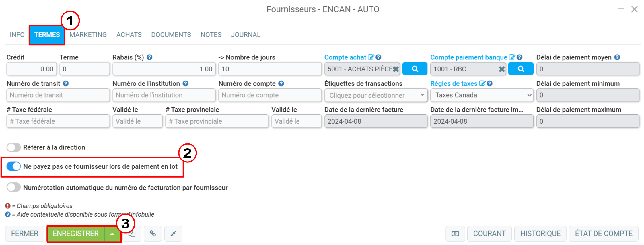
Task: Click the collapse arrows icon button
Action: (173, 234)
